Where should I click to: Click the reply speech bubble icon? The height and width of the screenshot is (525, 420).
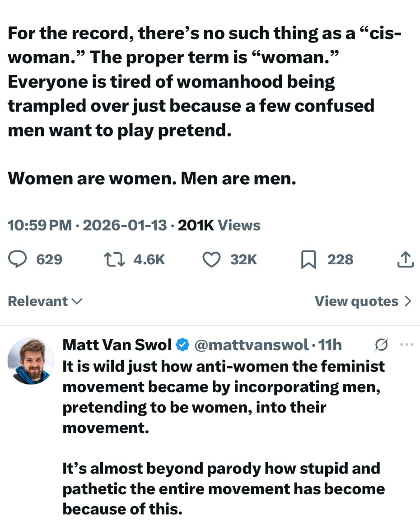coord(18,259)
